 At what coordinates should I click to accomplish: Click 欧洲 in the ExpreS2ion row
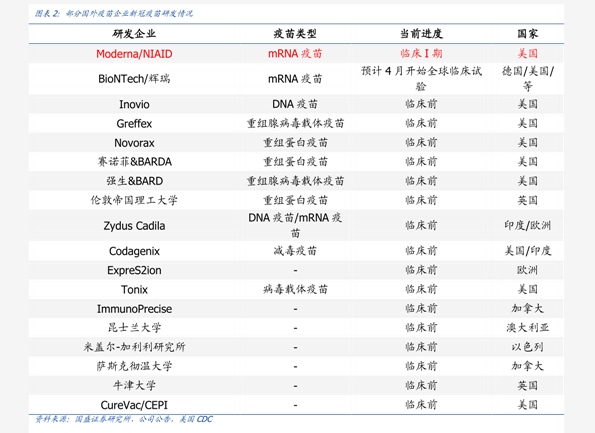(x=527, y=270)
